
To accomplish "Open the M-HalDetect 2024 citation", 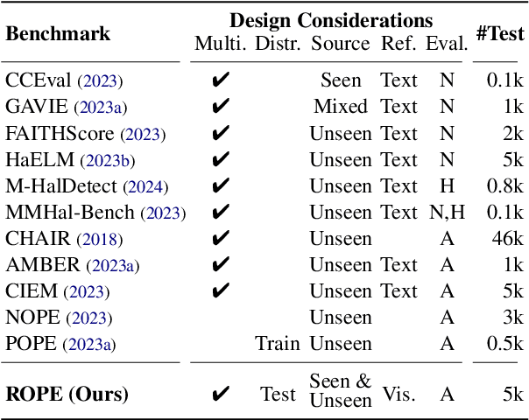I will point(145,186).
